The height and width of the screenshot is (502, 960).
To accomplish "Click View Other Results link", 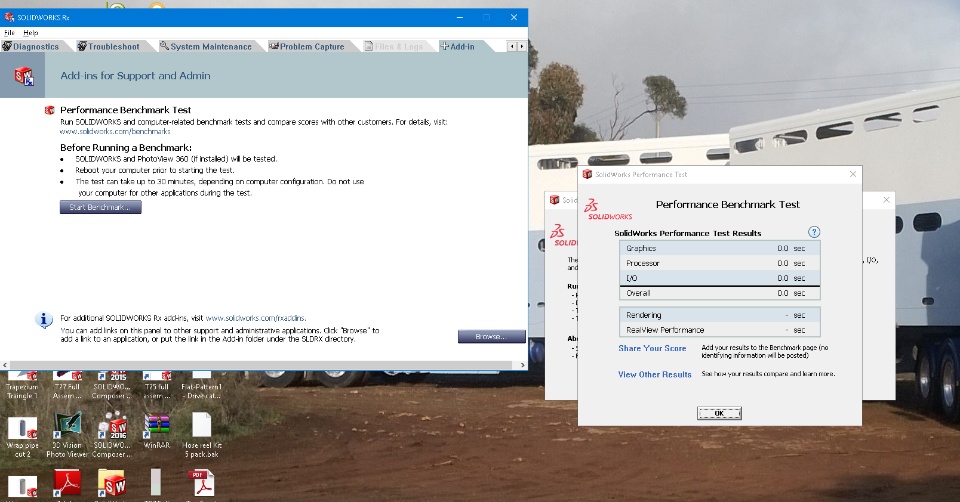I will [654, 375].
